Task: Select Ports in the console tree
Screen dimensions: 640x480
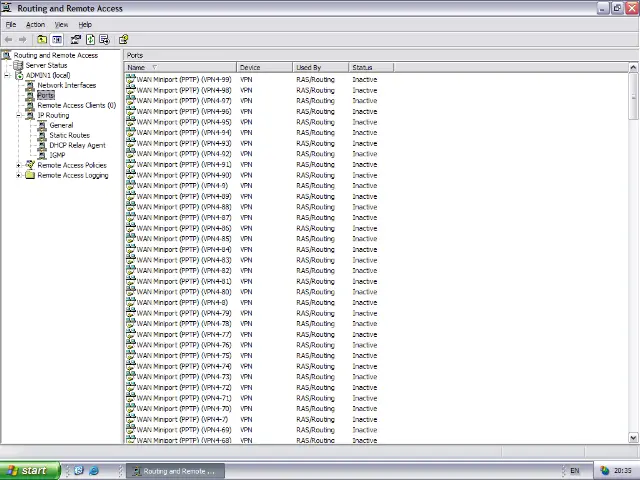Action: [x=46, y=96]
